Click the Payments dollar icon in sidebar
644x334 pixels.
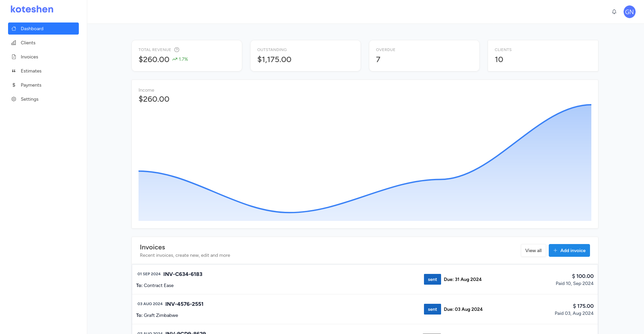14,85
